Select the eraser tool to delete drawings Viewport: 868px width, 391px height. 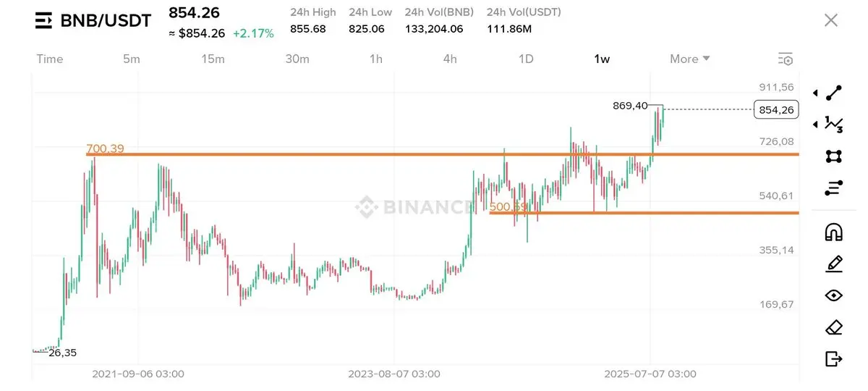[834, 327]
